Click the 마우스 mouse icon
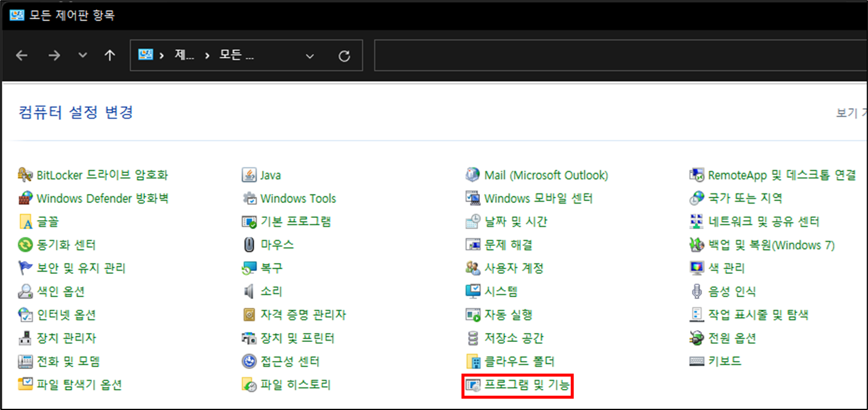 point(249,245)
